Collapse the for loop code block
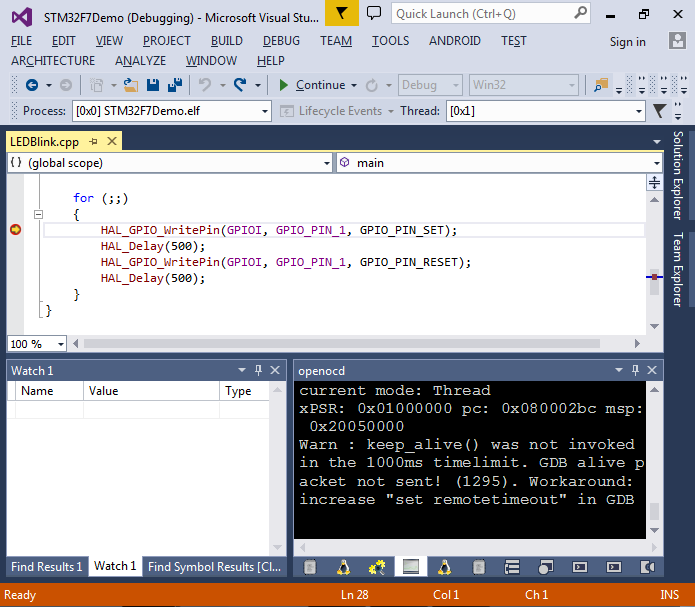The width and height of the screenshot is (695, 607). tap(39, 215)
